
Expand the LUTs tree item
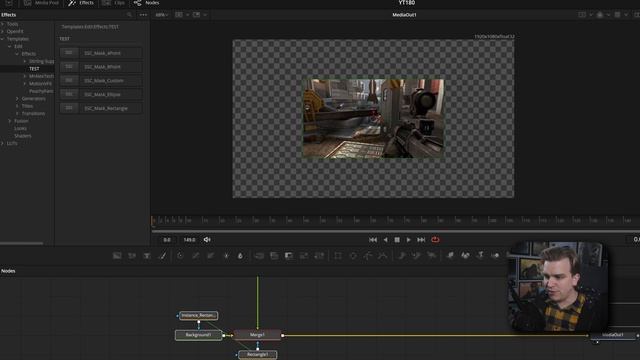click(x=2, y=143)
